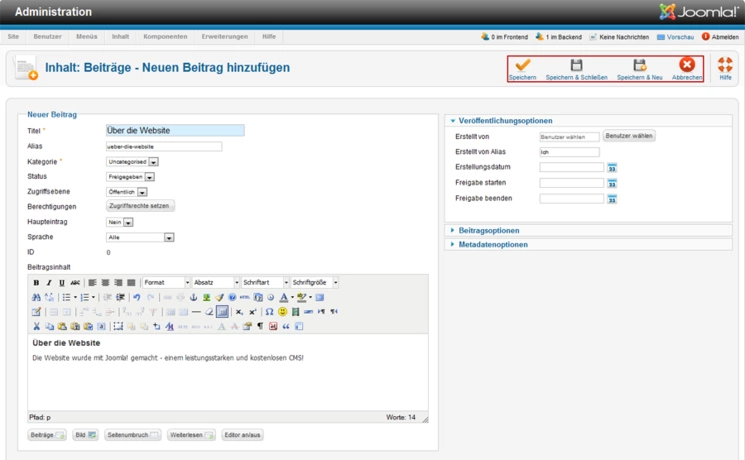Toggle italic formatting in the editor

point(49,283)
